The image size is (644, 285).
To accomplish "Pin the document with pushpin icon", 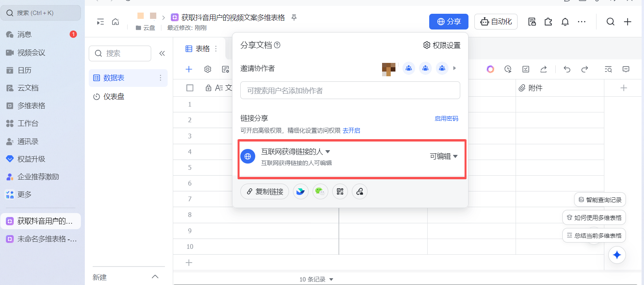I will click(294, 17).
